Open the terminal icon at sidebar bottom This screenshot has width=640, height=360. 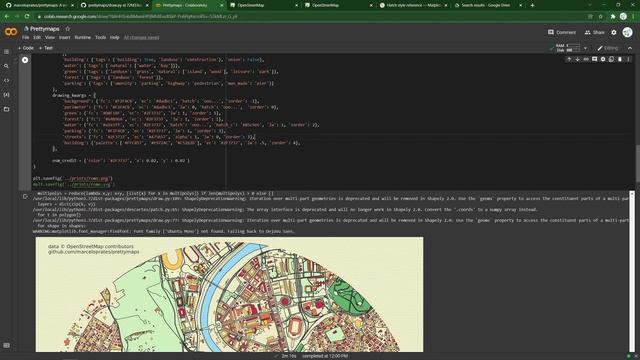[6, 345]
